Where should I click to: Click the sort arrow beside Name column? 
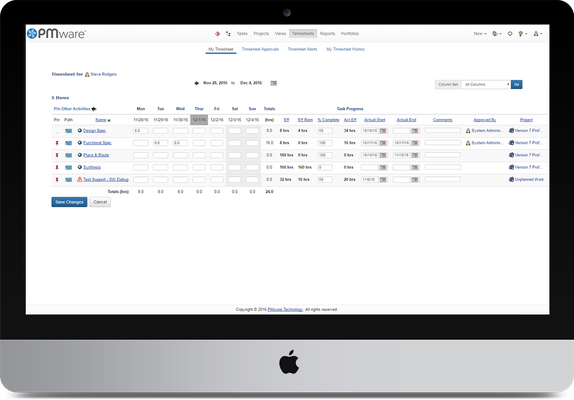pos(109,120)
